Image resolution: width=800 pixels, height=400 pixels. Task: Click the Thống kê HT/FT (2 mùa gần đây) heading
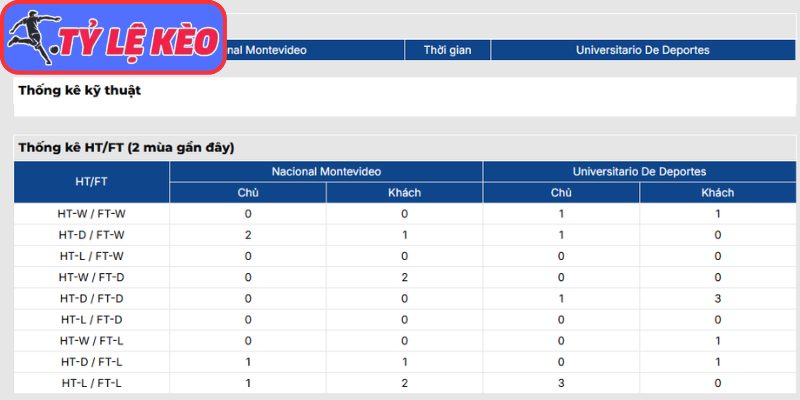[126, 148]
